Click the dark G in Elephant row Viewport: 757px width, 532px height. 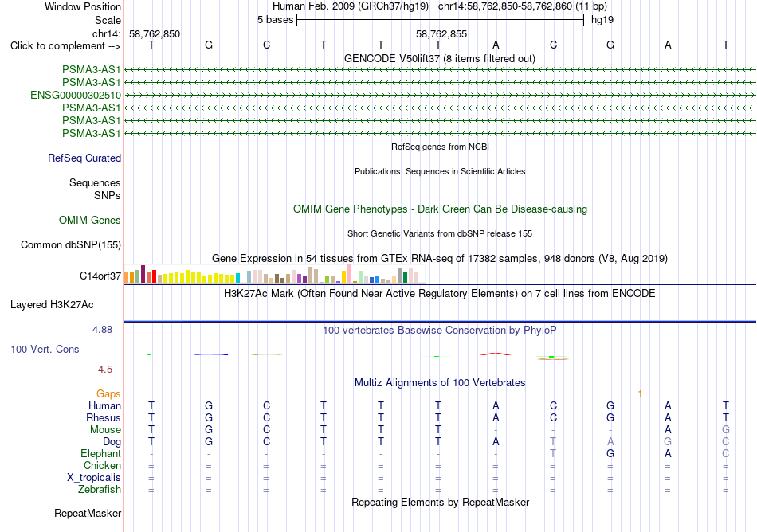(610, 453)
